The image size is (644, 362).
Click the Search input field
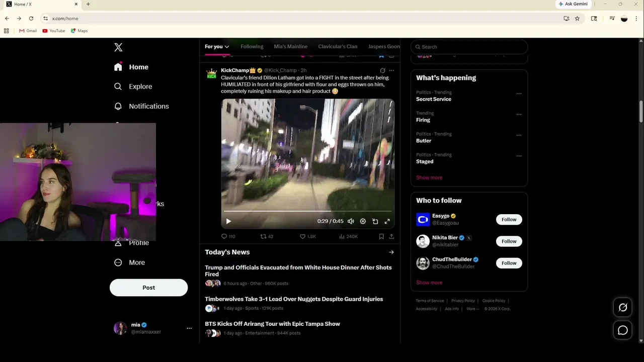469,47
